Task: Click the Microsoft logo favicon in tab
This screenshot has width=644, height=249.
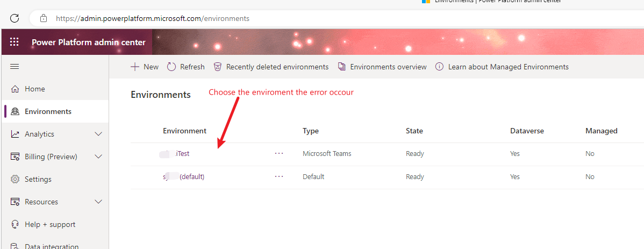Action: point(426,1)
